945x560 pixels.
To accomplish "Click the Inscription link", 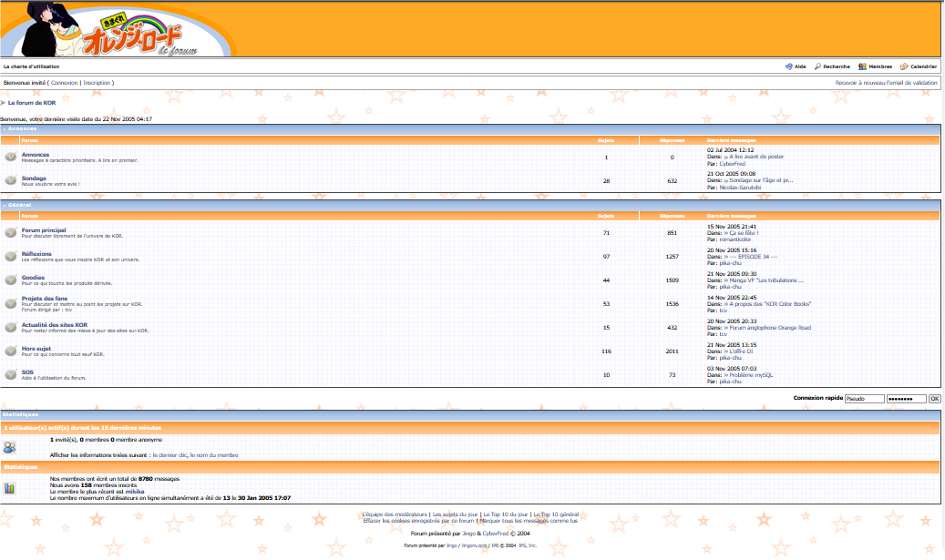I will [97, 83].
